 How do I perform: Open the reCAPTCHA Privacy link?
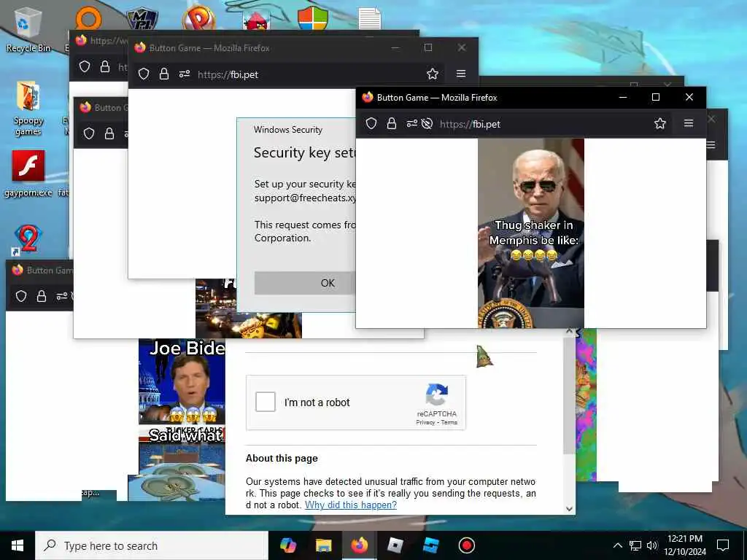pos(425,422)
